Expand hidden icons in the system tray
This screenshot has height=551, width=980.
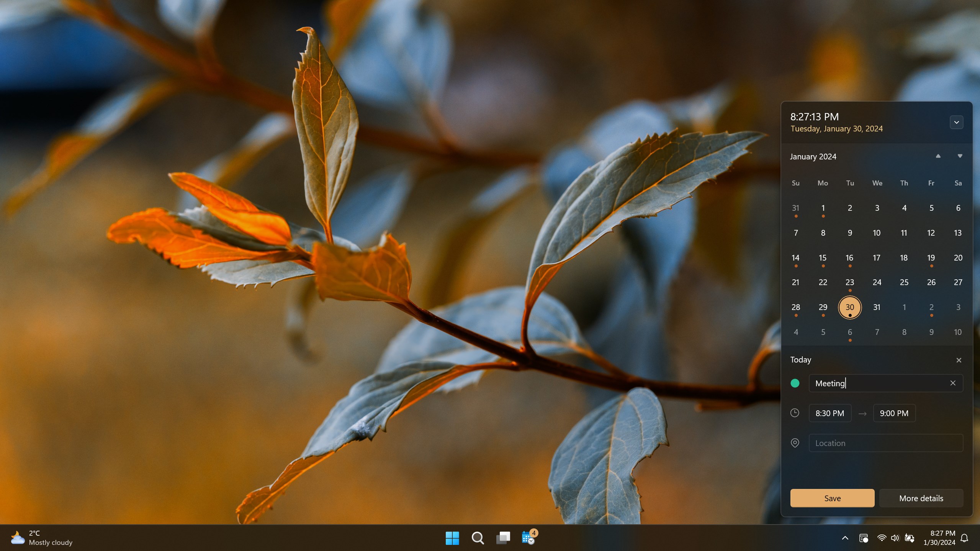point(845,538)
